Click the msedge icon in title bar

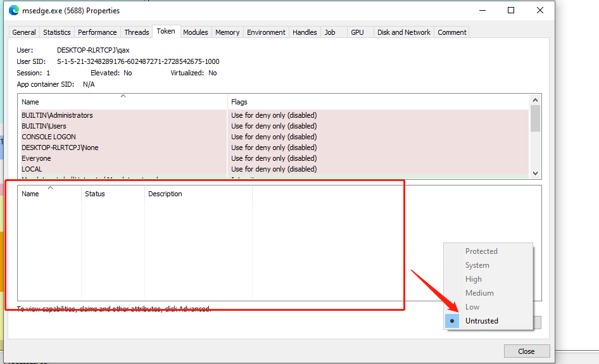point(14,10)
